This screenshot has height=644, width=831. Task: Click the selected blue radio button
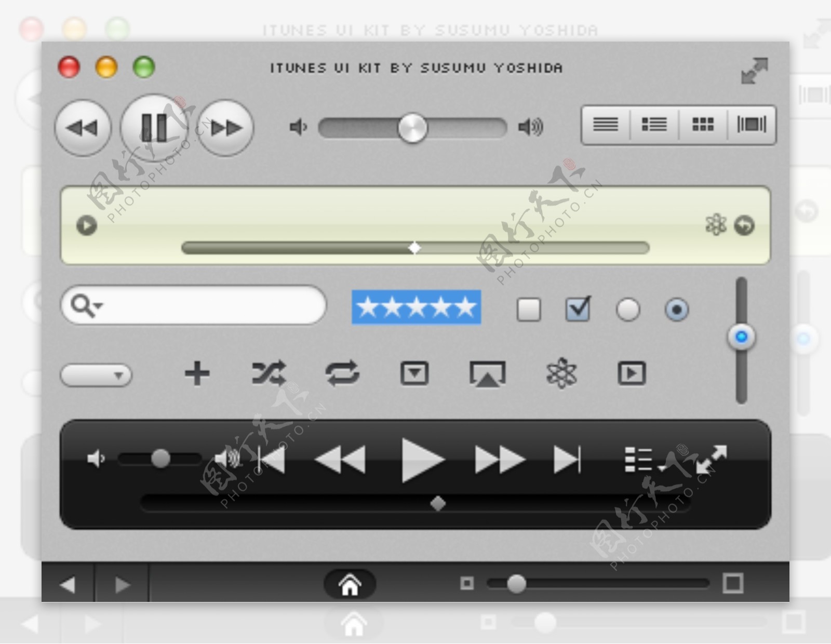coord(676,310)
